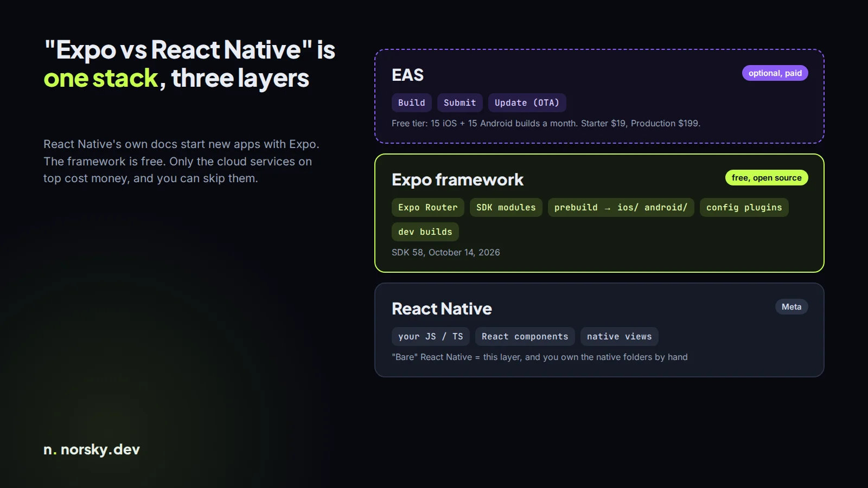This screenshot has width=868, height=488.
Task: Select the "your JS / TS" chip
Action: tap(431, 337)
